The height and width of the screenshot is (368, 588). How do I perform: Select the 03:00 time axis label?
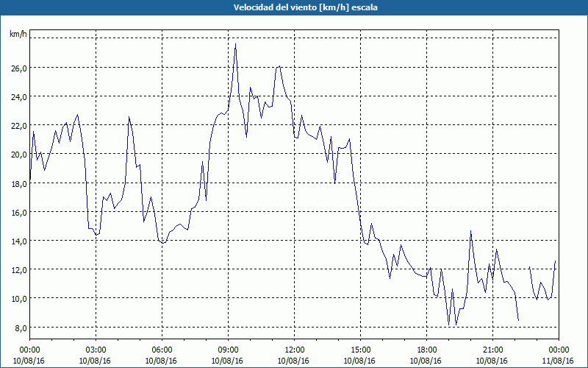coord(96,350)
